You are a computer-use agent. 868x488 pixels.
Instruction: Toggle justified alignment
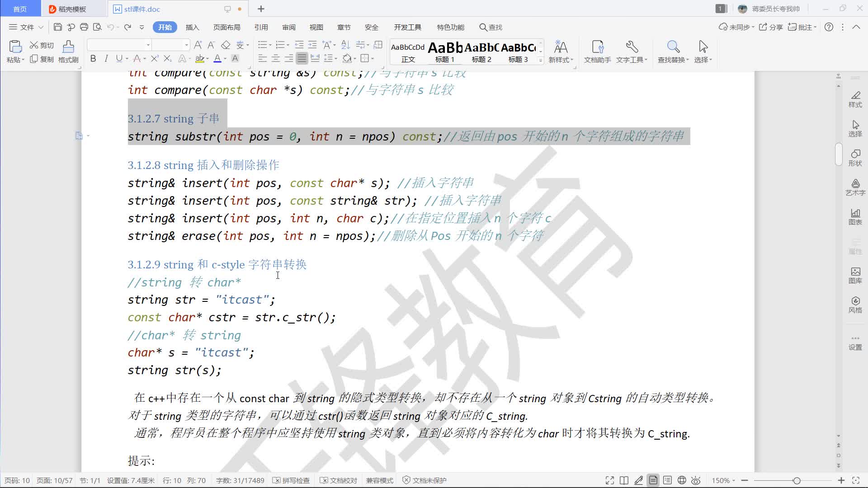click(x=302, y=58)
